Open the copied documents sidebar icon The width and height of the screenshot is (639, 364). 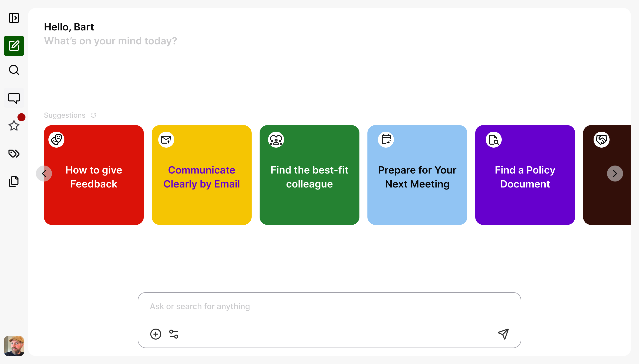14,181
